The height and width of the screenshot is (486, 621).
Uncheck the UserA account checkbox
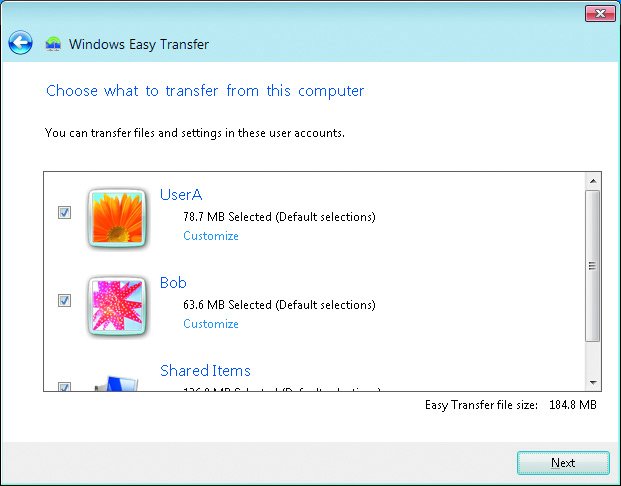65,213
